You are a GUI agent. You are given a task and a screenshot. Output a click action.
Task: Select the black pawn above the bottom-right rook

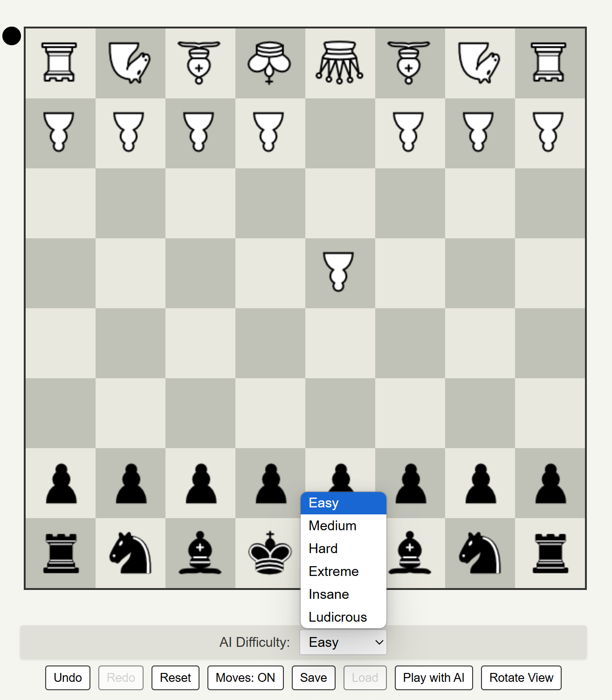click(x=550, y=484)
